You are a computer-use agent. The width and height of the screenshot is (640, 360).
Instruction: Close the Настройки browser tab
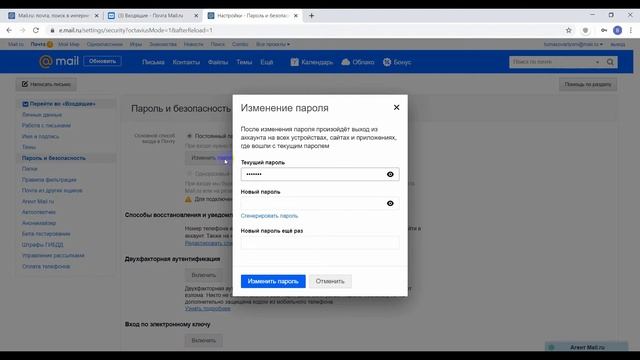296,16
